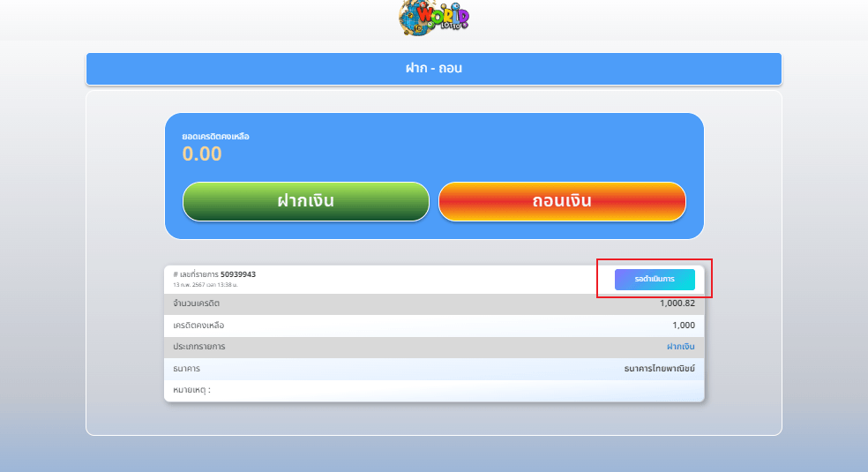Click the credit balance 0.00

coord(202,154)
